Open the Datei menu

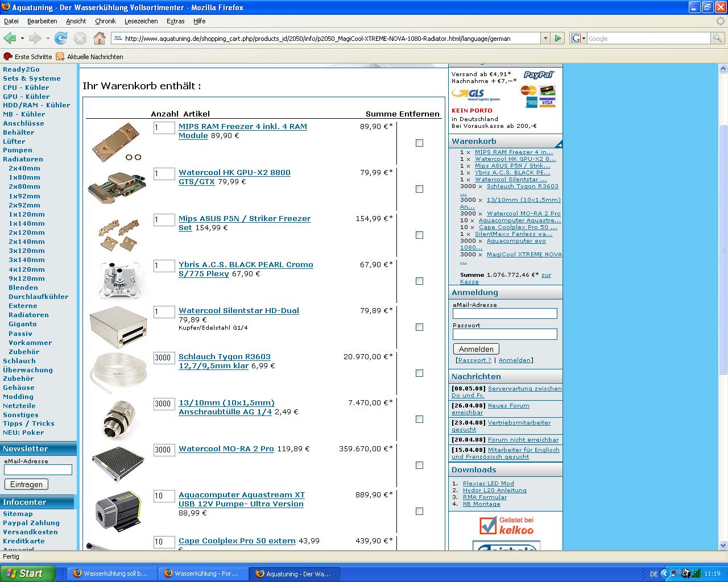(x=11, y=21)
